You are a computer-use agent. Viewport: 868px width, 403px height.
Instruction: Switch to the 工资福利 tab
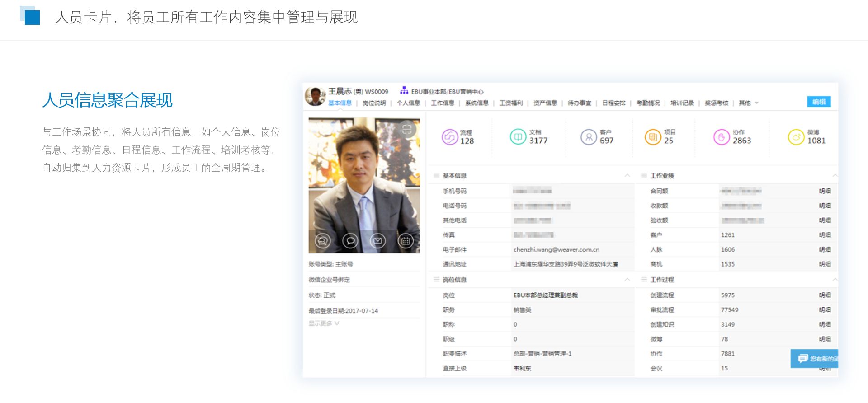point(511,103)
